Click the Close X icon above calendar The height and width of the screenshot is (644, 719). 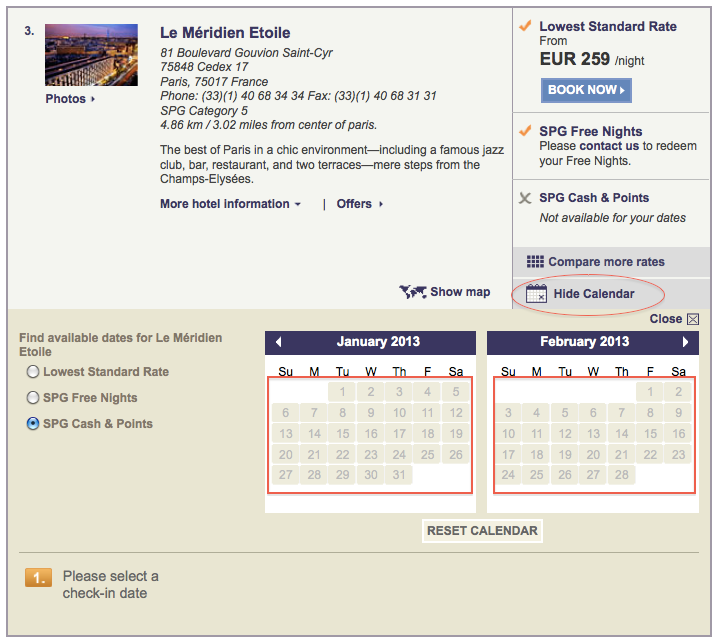click(693, 319)
